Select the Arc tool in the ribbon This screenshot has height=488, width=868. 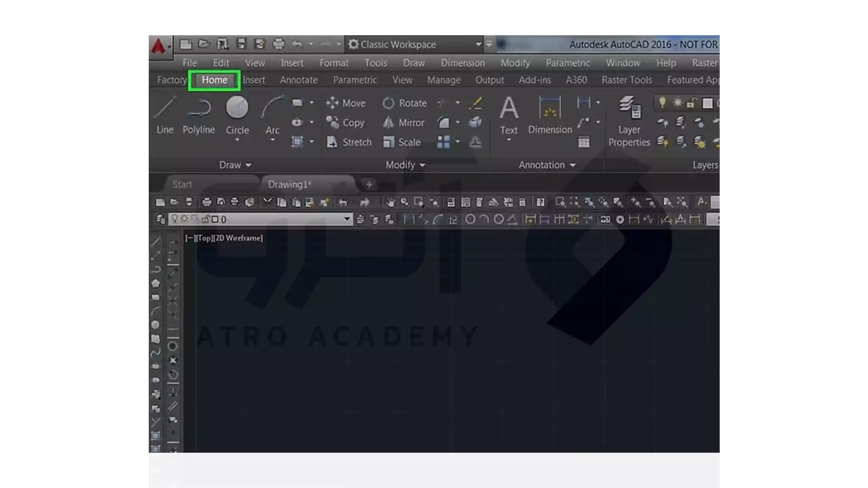[x=272, y=115]
